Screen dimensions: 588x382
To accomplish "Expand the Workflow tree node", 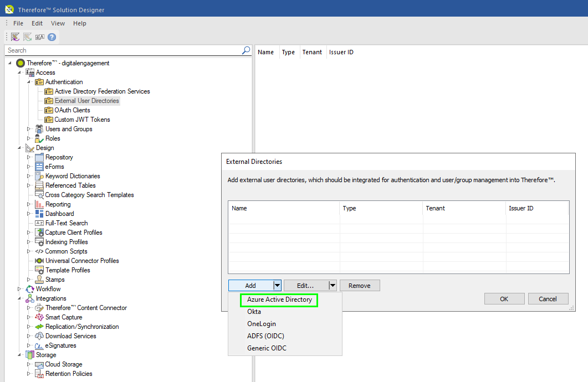I will (19, 289).
